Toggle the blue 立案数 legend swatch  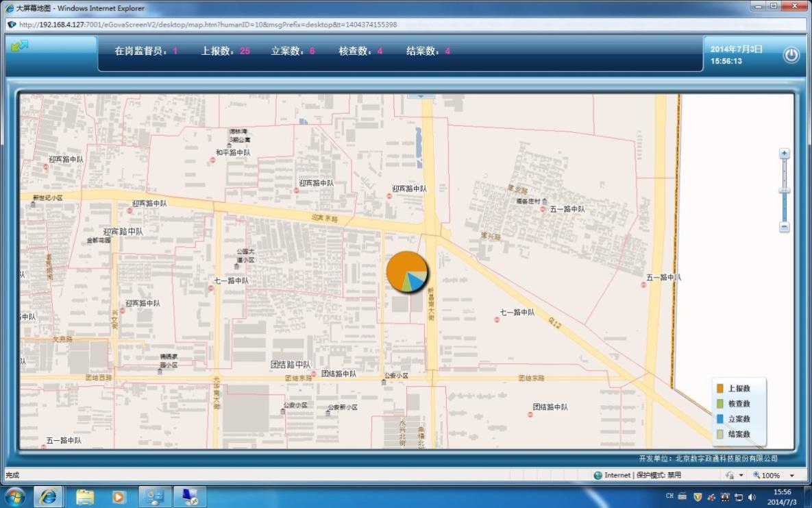720,419
